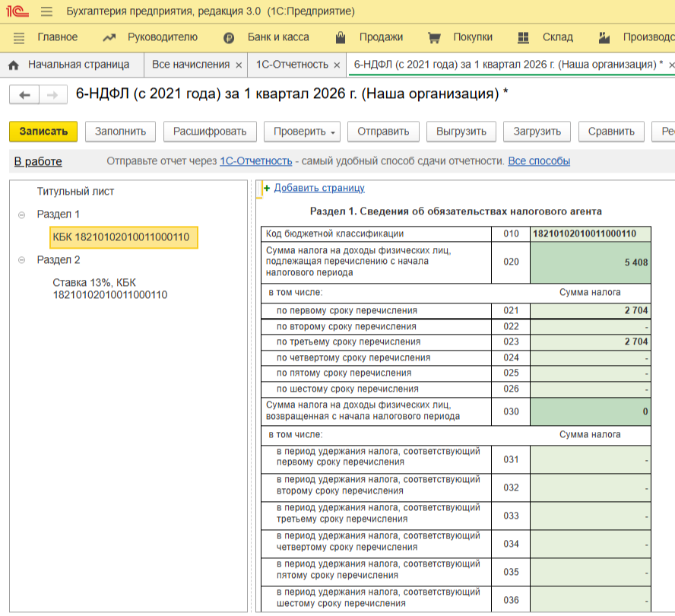Select Титульный лист in the tree
Image resolution: width=675 pixels, height=616 pixels.
(75, 192)
